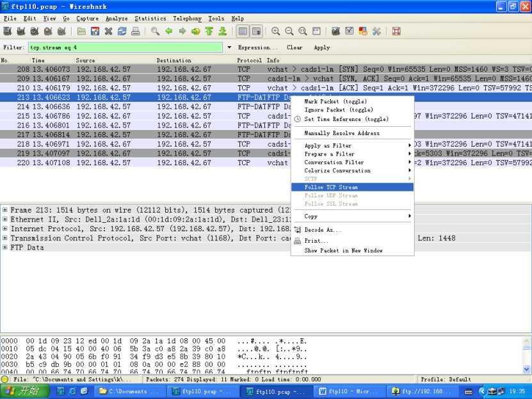Open the Conversation Filter submenu

pyautogui.click(x=353, y=162)
